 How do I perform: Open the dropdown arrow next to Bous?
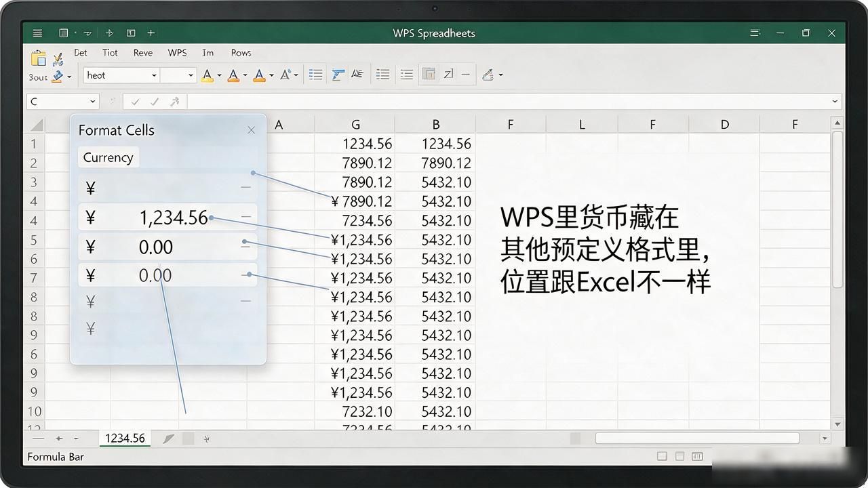[x=69, y=77]
